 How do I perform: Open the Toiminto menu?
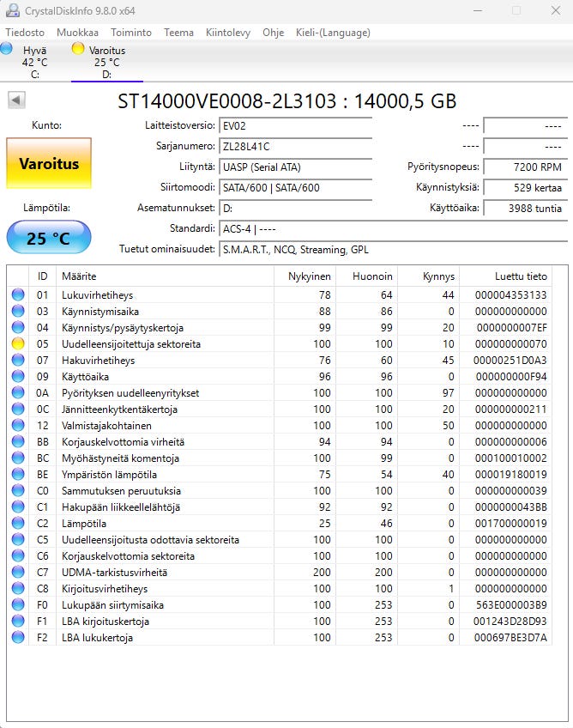(x=131, y=33)
